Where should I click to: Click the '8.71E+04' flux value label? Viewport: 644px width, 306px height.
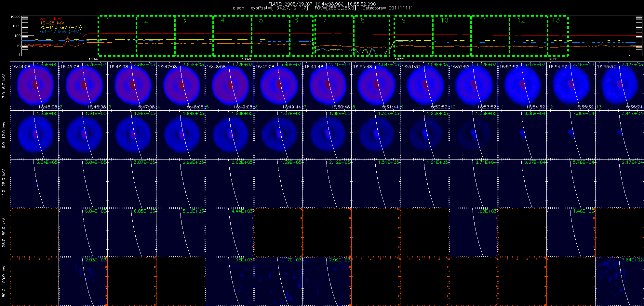(486, 162)
